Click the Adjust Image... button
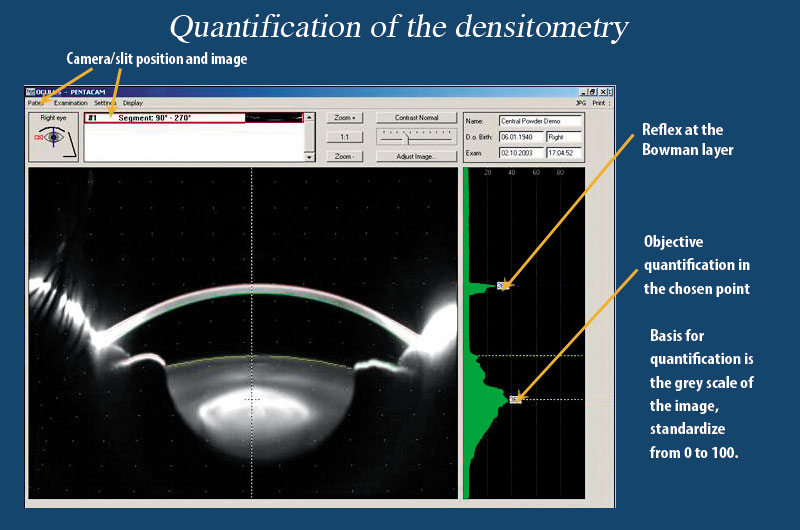The height and width of the screenshot is (530, 800). point(416,157)
